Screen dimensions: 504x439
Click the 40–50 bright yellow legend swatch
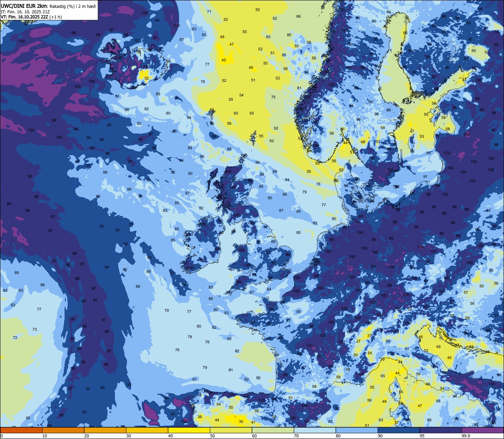189,430
